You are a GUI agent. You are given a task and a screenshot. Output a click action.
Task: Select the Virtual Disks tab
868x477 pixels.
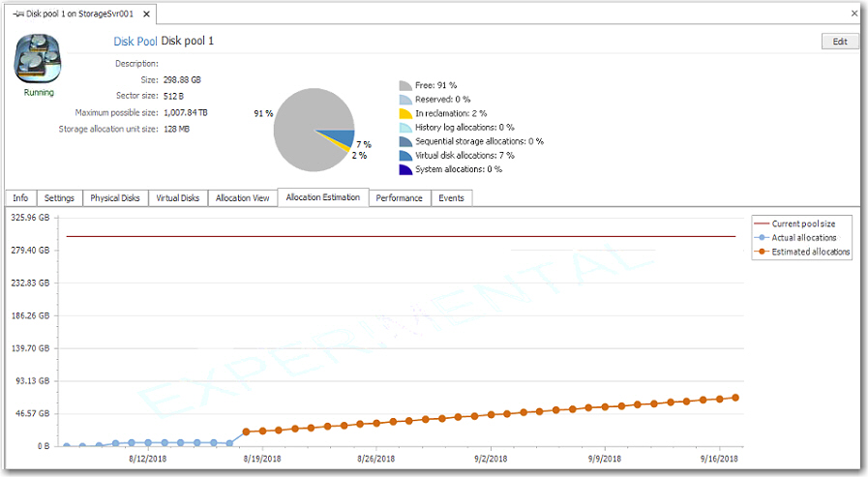[x=177, y=197]
